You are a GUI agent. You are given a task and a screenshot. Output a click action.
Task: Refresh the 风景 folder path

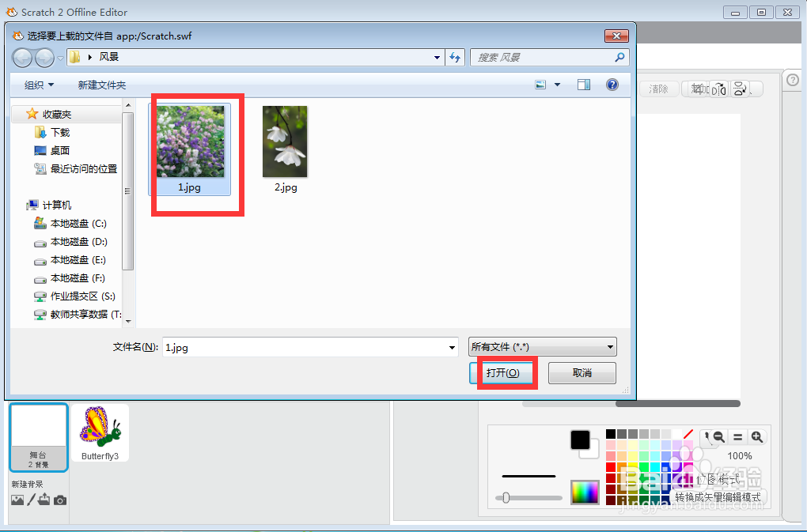[455, 57]
